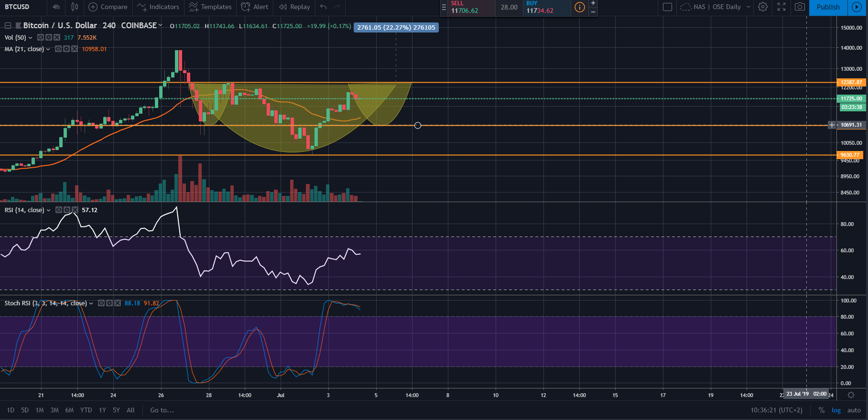Screen dimensions: 868x420
Task: Open settings for the RSI indicator
Action: click(67, 210)
